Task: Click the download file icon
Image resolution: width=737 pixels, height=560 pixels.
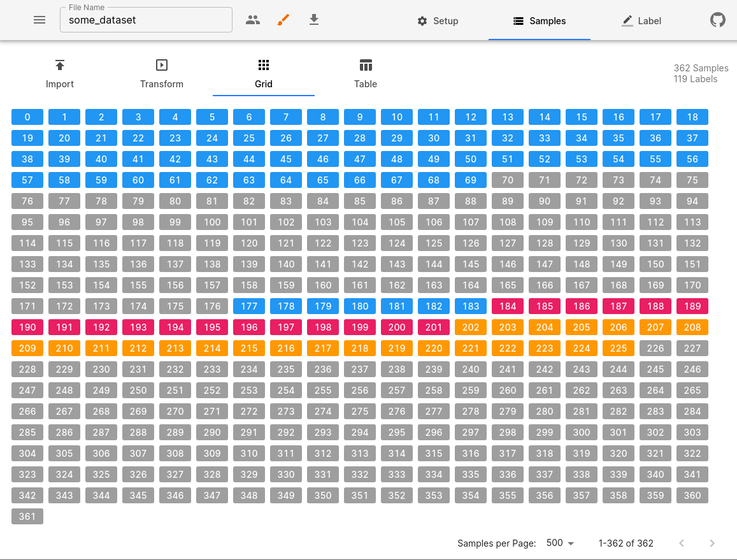Action: pyautogui.click(x=314, y=20)
